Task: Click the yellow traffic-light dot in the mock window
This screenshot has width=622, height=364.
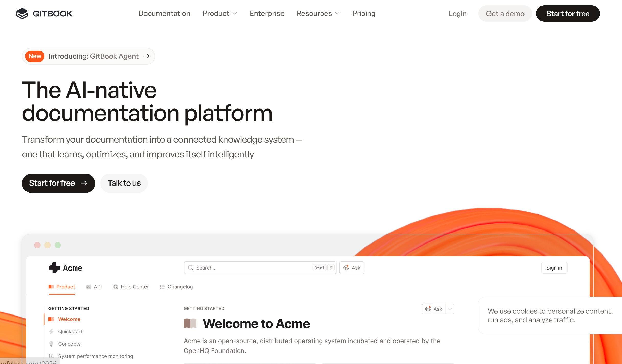Action: pos(47,245)
